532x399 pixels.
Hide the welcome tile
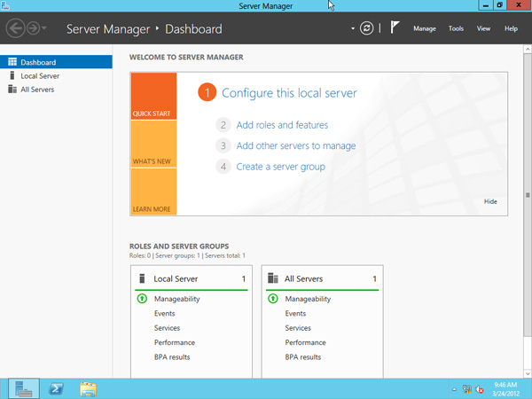(490, 201)
